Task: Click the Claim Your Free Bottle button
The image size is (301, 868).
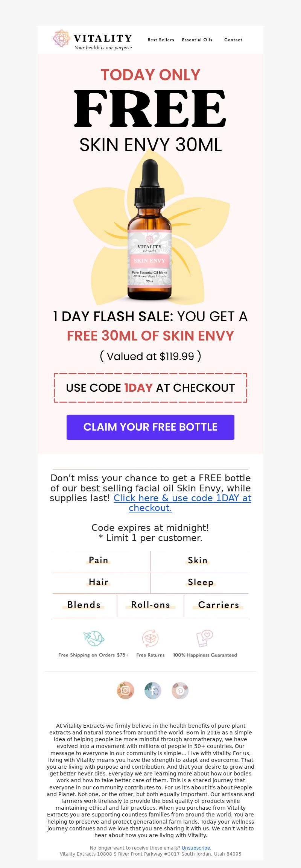Action: (x=150, y=427)
